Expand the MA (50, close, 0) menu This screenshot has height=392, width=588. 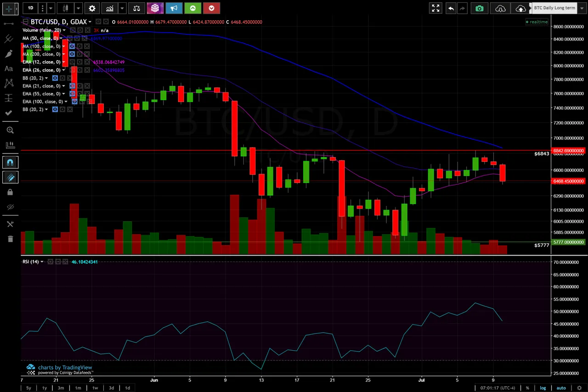(61, 39)
